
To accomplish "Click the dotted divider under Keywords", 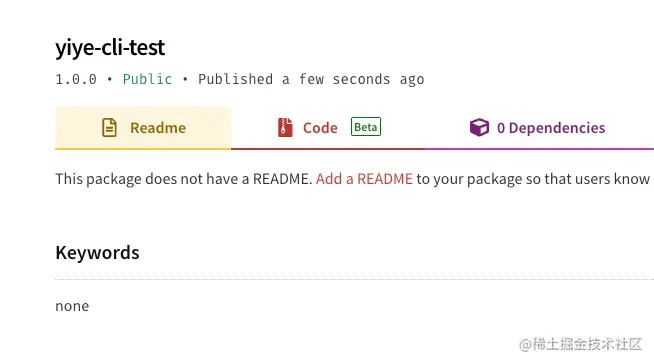I will (x=355, y=279).
